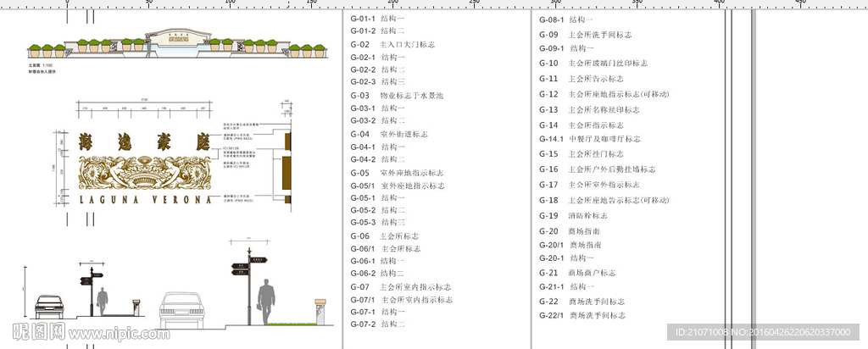Click the small gray person silhouette

coord(103,302)
